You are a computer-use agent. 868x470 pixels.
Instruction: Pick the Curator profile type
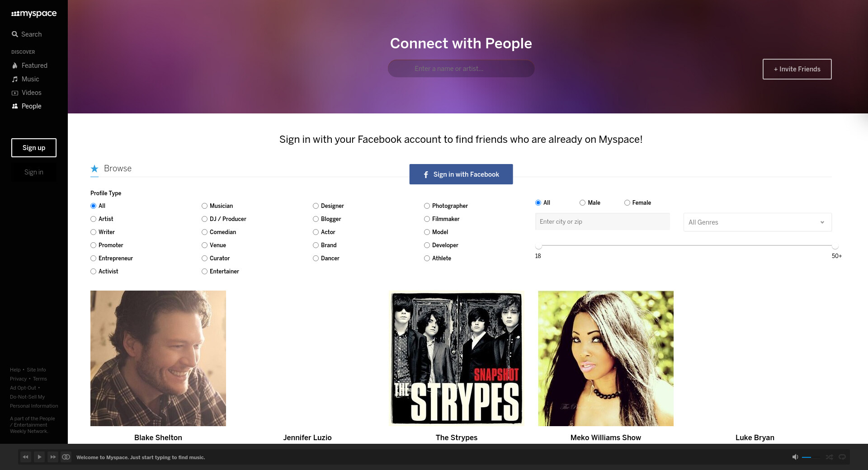point(204,258)
